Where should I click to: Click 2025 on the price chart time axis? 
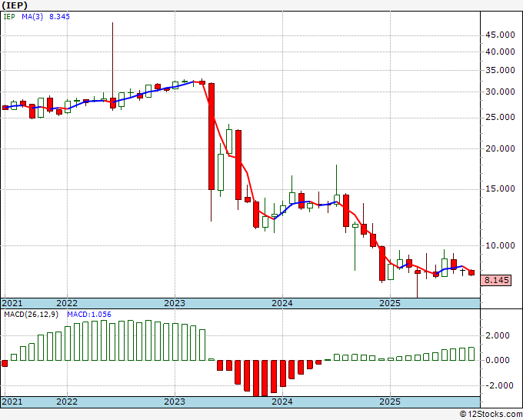[x=390, y=303]
